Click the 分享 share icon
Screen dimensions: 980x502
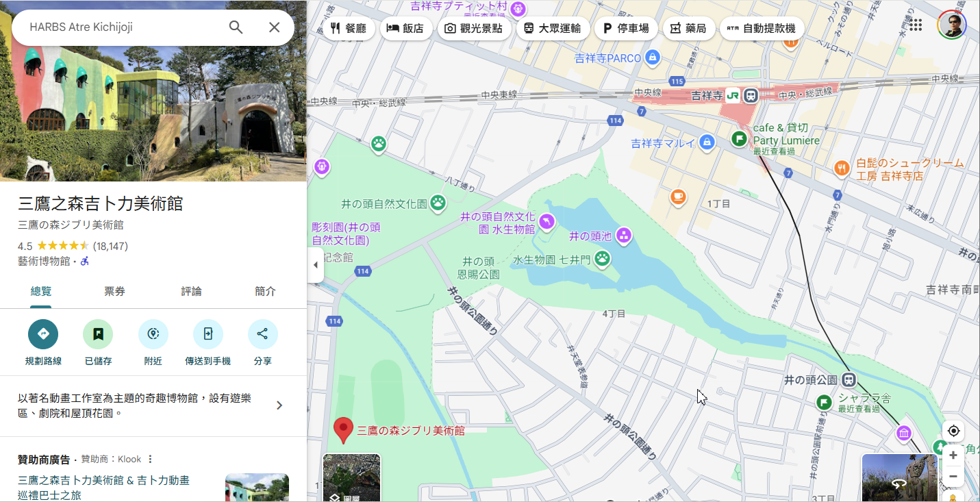coord(262,334)
